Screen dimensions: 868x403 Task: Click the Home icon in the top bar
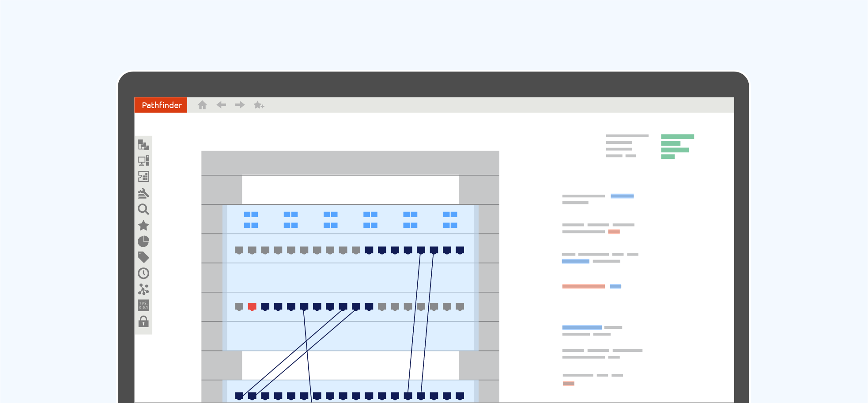202,105
